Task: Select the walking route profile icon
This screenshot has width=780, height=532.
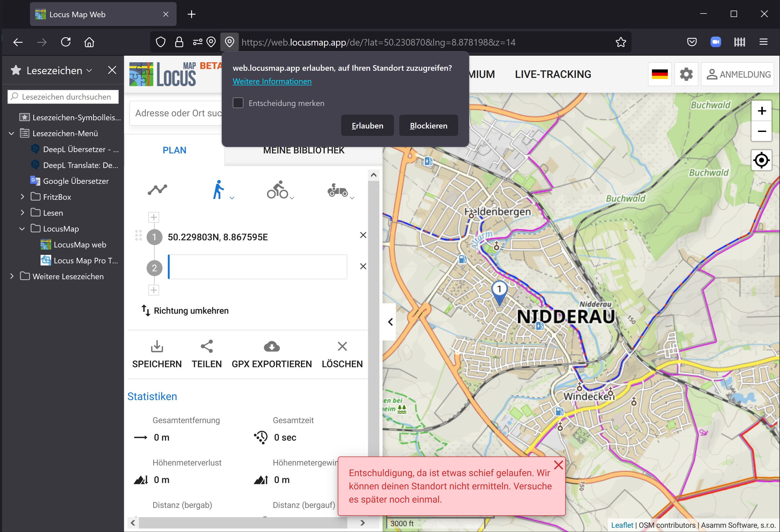Action: tap(218, 190)
